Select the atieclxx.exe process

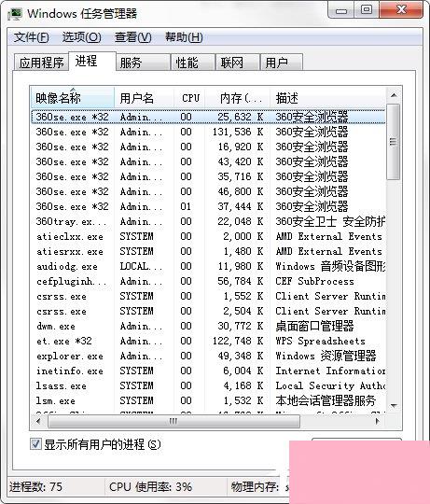tap(208, 236)
